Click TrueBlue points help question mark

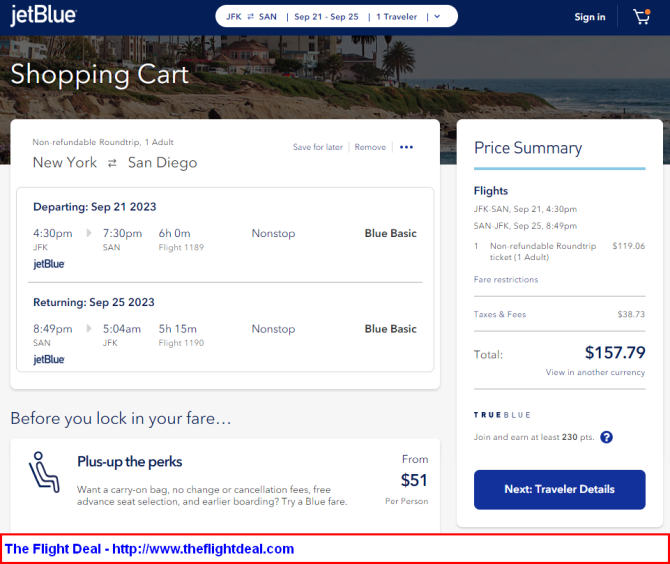[606, 437]
